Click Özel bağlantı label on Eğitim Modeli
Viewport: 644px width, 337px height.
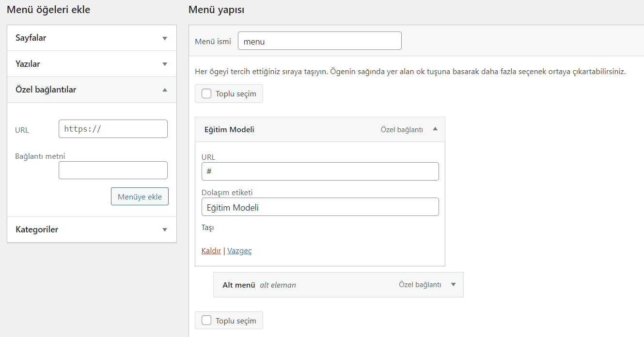pos(402,130)
